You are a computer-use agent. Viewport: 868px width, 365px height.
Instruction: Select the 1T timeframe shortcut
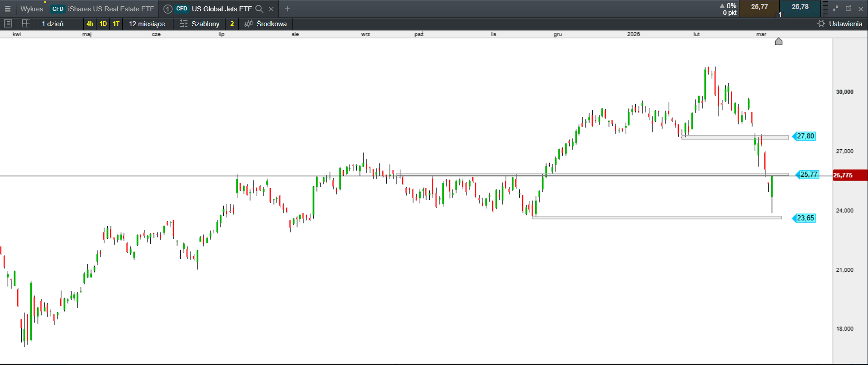click(x=116, y=24)
